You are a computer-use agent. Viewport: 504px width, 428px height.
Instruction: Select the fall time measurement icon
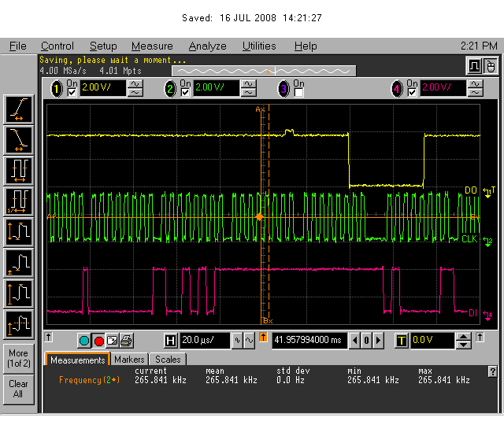[x=19, y=140]
